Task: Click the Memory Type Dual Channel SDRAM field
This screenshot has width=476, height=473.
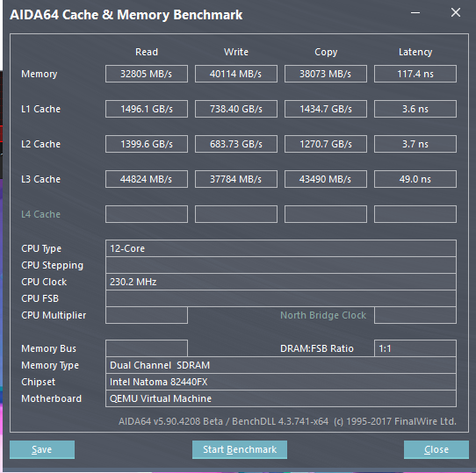Action: [281, 365]
